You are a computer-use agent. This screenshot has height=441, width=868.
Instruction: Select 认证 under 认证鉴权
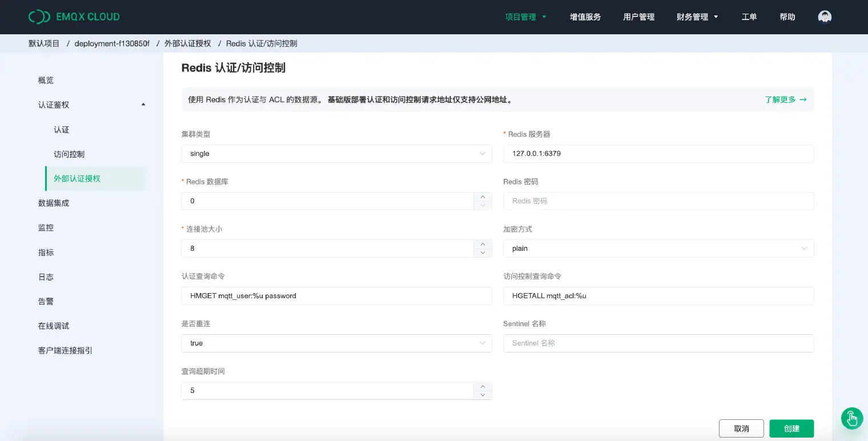[62, 130]
